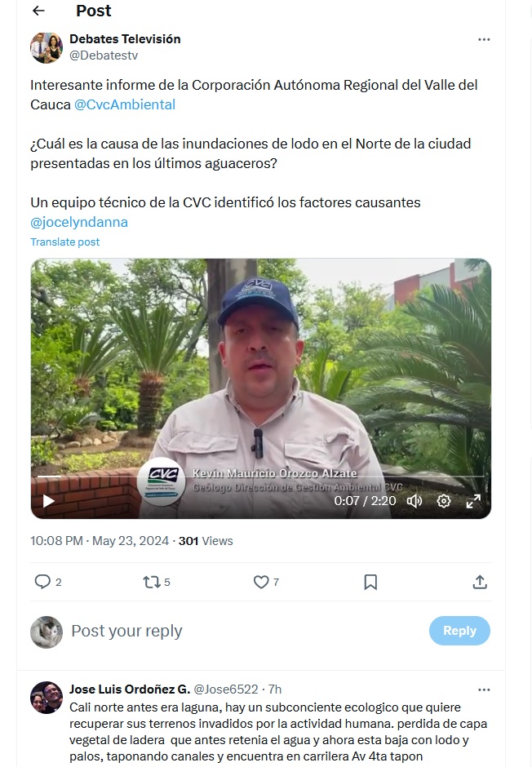Viewport: 532px width, 767px height.
Task: Open the @CvcAmbiental mention link
Action: 125,104
